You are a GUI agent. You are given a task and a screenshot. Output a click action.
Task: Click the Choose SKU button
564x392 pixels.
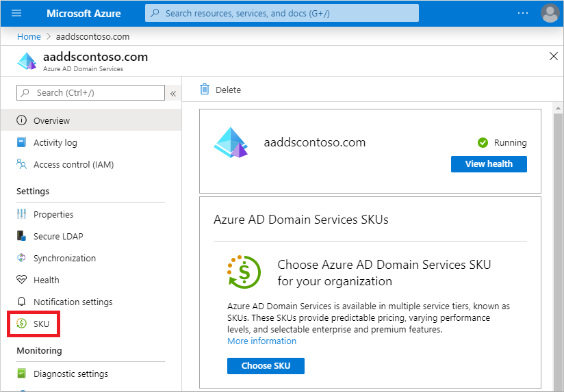click(x=266, y=366)
